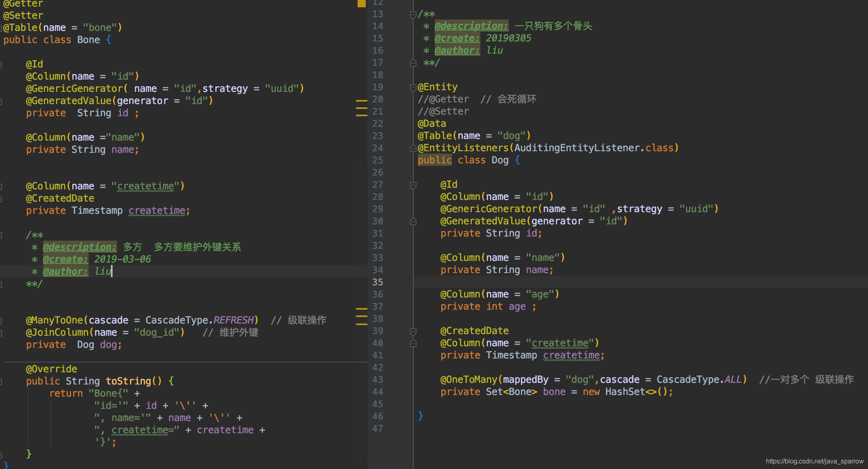
Task: Click the @Data annotation
Action: [x=432, y=124]
